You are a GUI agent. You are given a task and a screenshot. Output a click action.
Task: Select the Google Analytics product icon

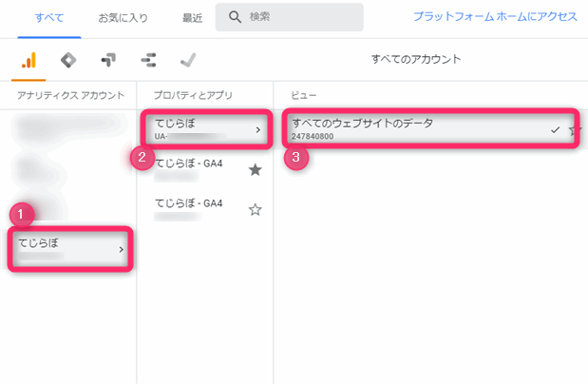28,60
